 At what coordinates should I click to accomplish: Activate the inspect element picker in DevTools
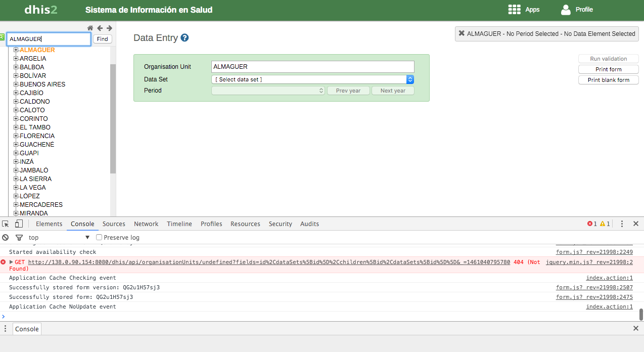tap(6, 224)
